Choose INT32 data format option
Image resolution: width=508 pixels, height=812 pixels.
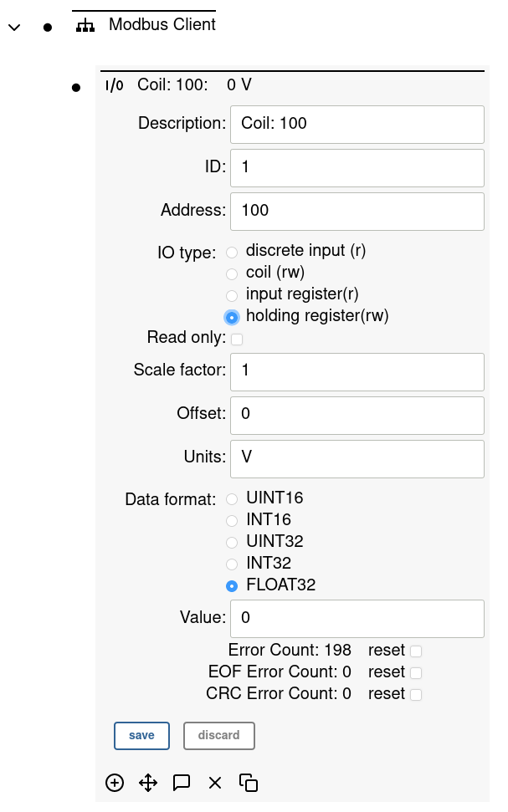tap(232, 564)
